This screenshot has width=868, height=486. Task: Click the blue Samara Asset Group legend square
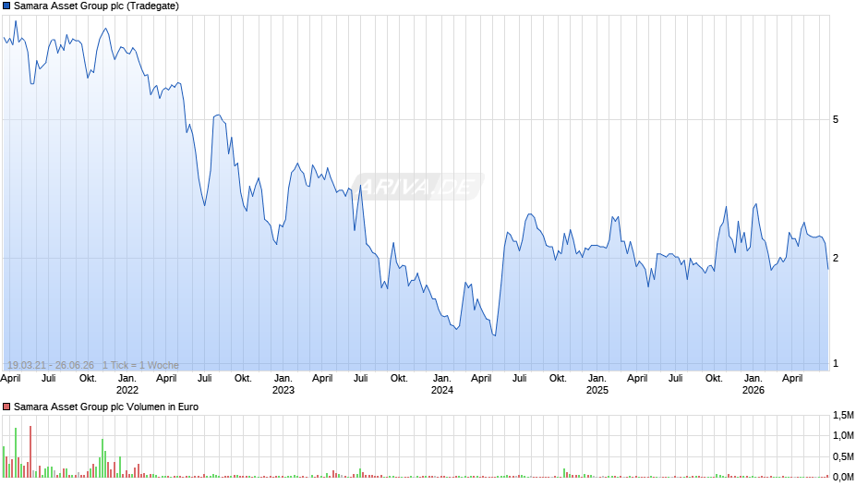[6, 6]
